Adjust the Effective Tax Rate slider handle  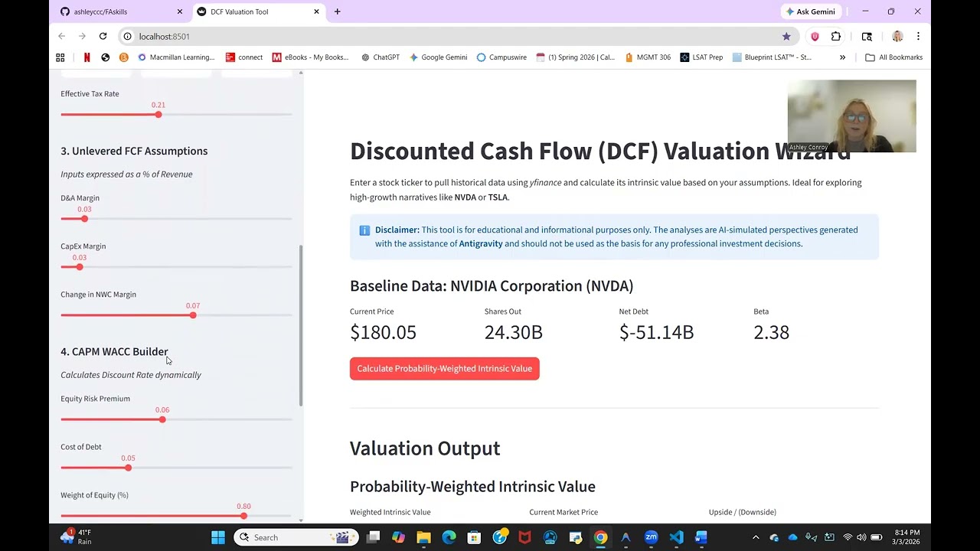point(158,114)
